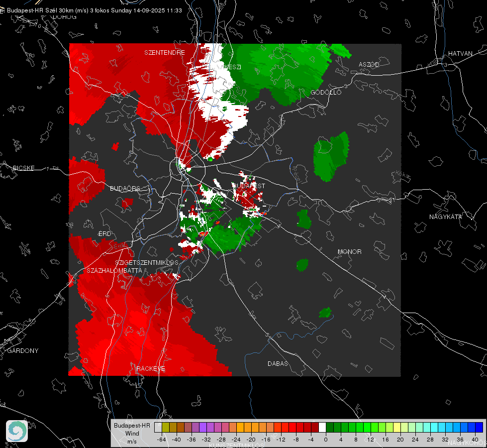Click the positive '20' legend scale value
This screenshot has height=448, width=487.
(400, 440)
